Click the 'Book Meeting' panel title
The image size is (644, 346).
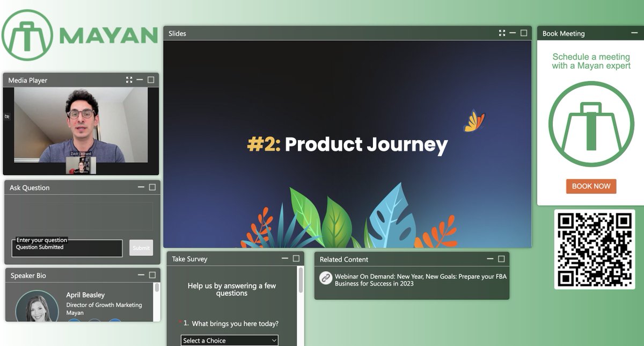563,33
